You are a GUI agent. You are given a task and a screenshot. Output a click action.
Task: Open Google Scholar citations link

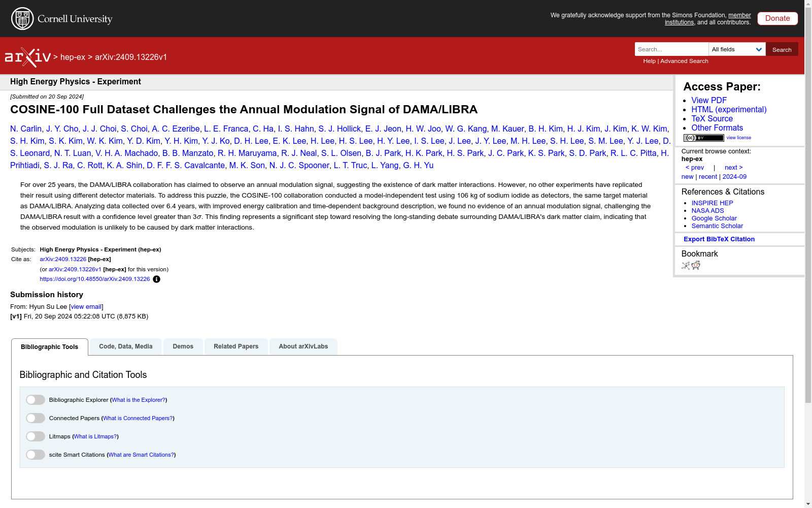click(714, 218)
